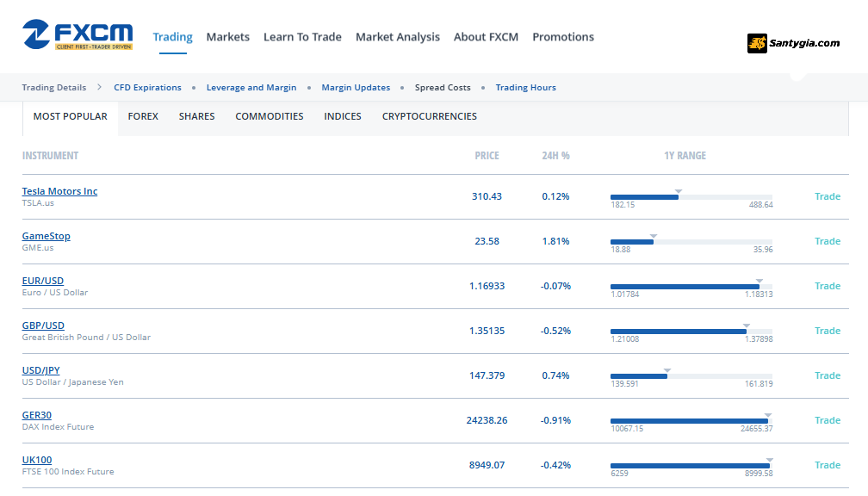The height and width of the screenshot is (496, 868).
Task: Switch to the Cryptocurrencies tab
Action: [430, 117]
